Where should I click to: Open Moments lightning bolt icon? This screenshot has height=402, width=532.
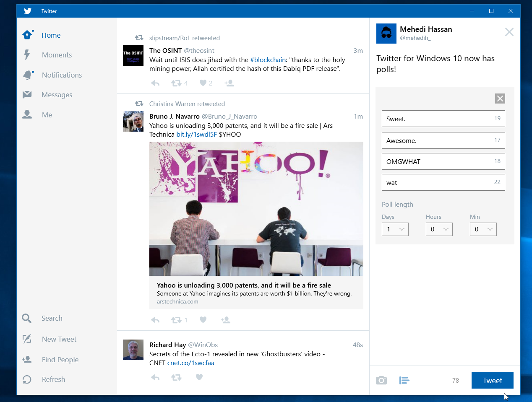[x=27, y=54]
